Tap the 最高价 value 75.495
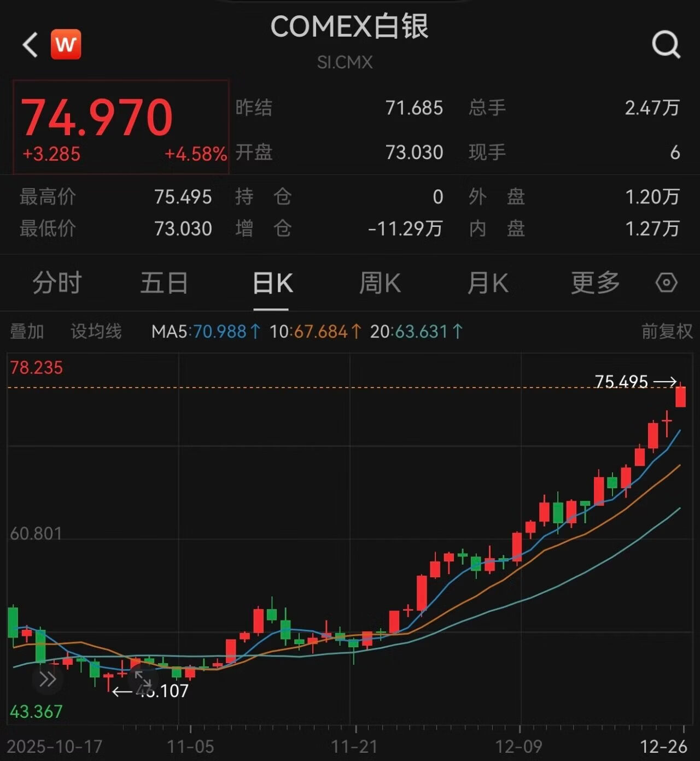700x761 pixels. [183, 197]
